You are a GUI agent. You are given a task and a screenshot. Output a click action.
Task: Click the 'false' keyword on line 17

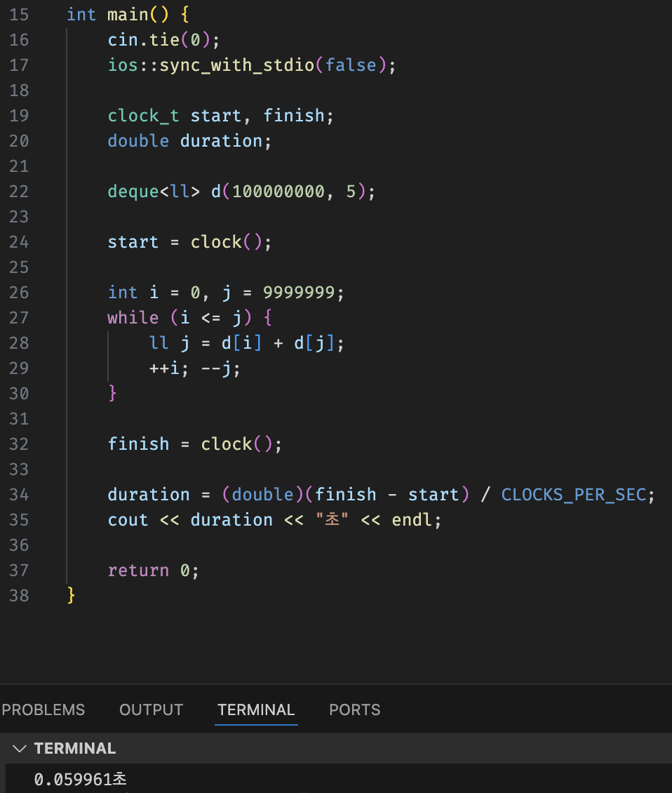(x=351, y=65)
